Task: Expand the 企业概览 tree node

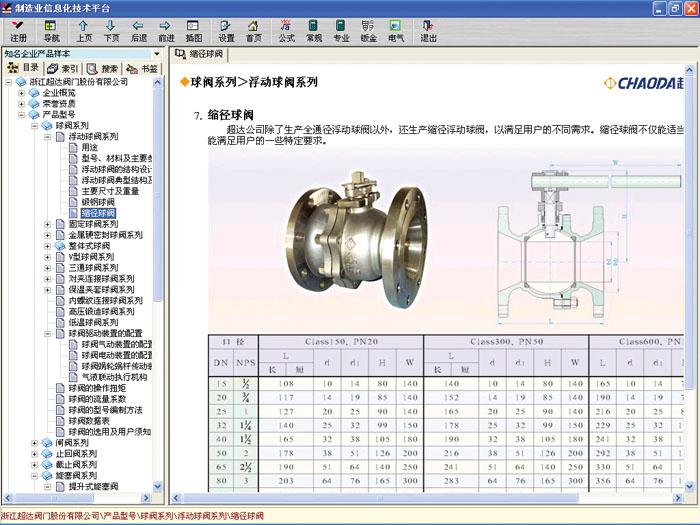Action: click(22, 93)
